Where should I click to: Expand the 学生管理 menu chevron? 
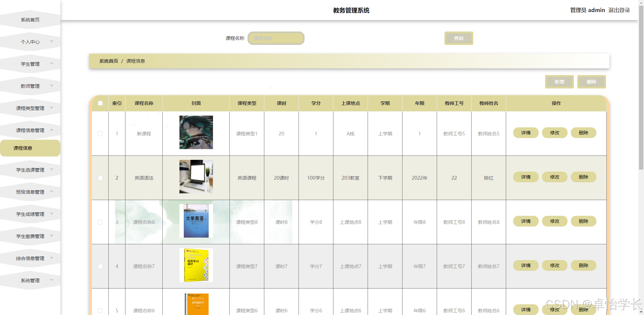52,64
